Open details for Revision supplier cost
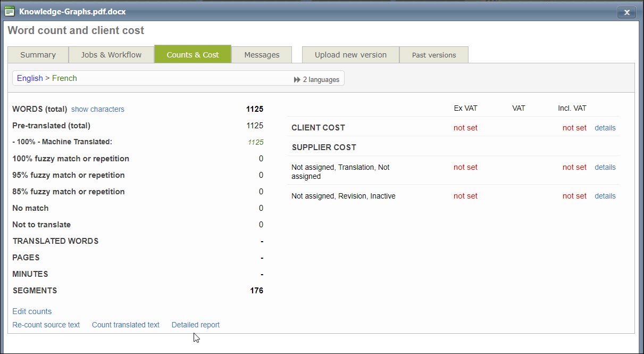 pos(605,196)
